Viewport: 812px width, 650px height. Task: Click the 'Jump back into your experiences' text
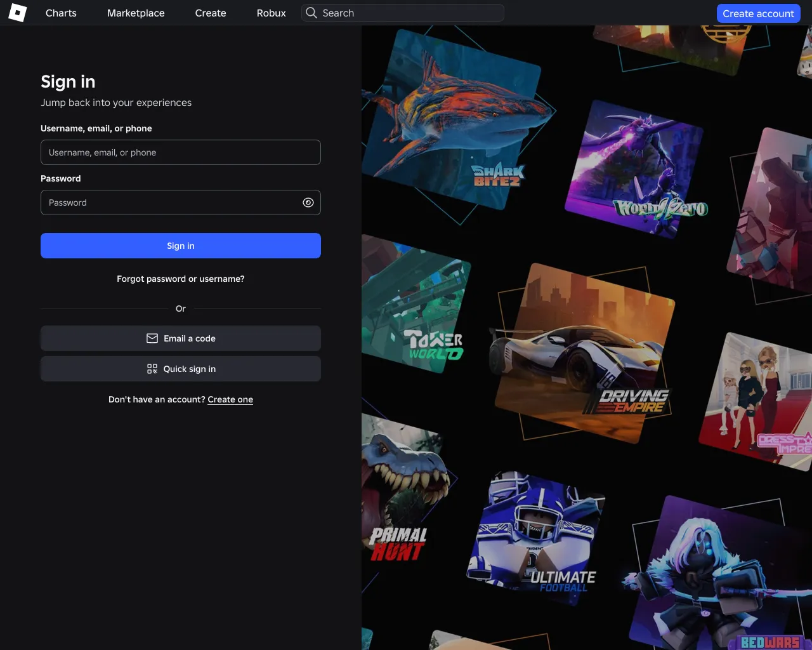(x=116, y=103)
